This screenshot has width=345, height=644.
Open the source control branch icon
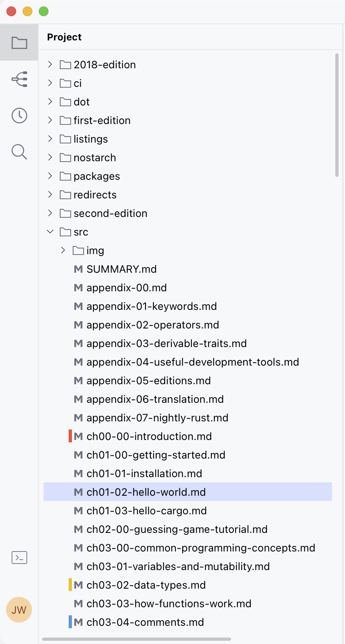pos(19,79)
